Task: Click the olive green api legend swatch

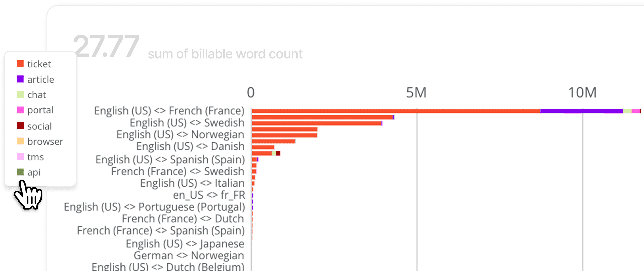Action: (20, 172)
